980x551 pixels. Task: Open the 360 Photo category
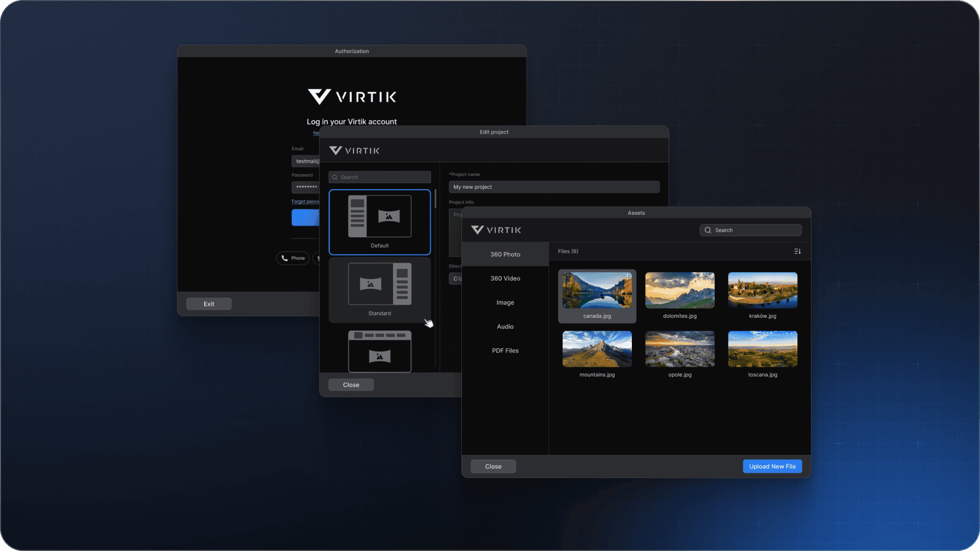point(505,254)
